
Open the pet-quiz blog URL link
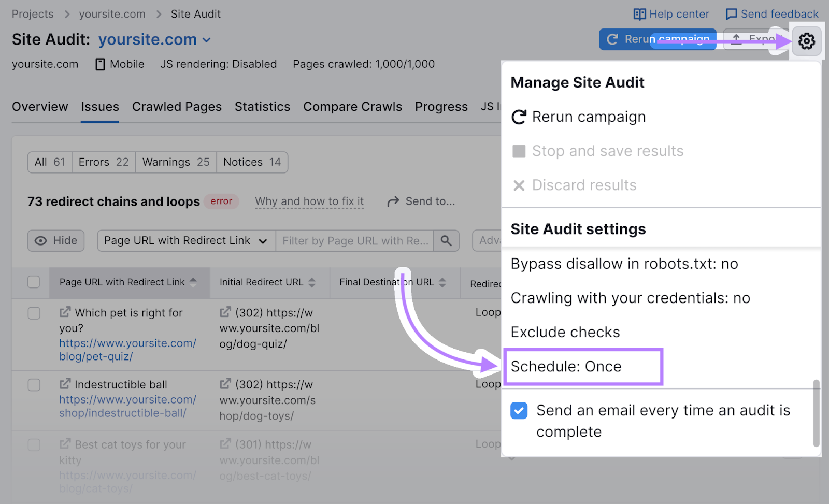click(x=127, y=350)
